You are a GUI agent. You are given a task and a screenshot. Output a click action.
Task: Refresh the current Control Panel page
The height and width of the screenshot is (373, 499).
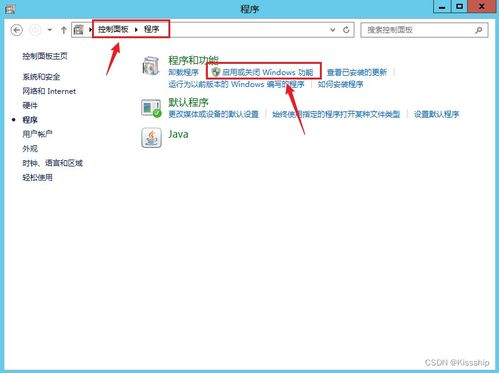pos(346,30)
